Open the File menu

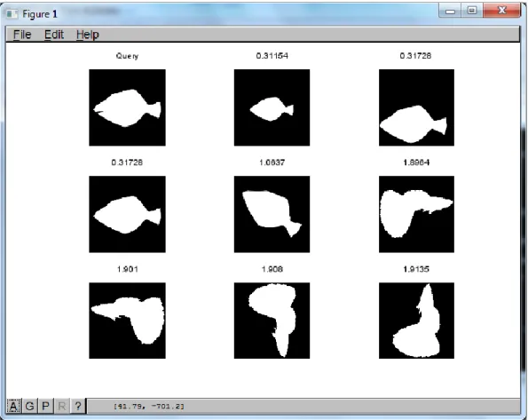[22, 35]
